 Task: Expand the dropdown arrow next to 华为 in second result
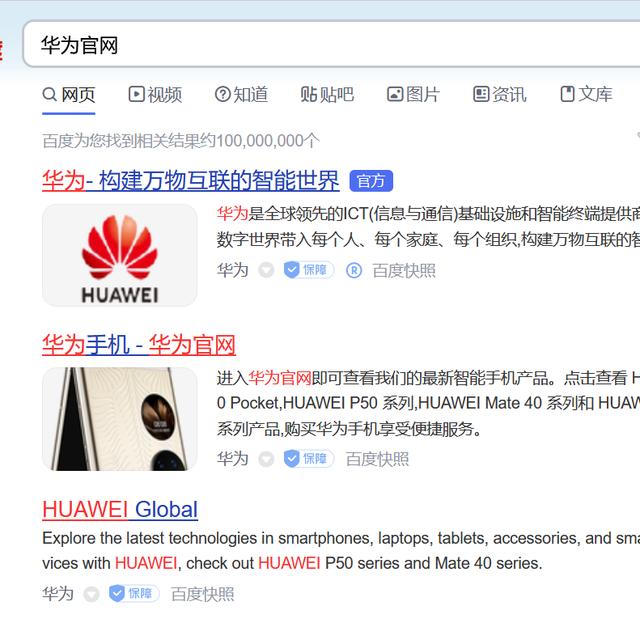[266, 459]
